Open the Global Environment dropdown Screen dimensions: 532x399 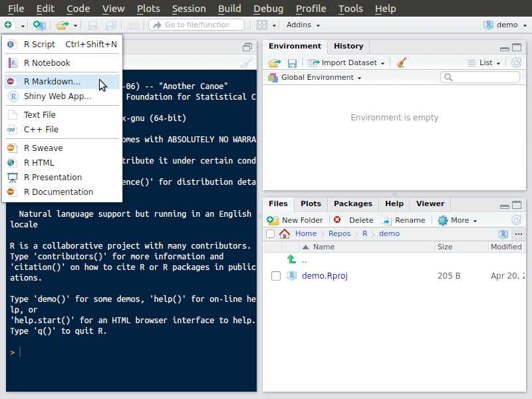[x=315, y=77]
